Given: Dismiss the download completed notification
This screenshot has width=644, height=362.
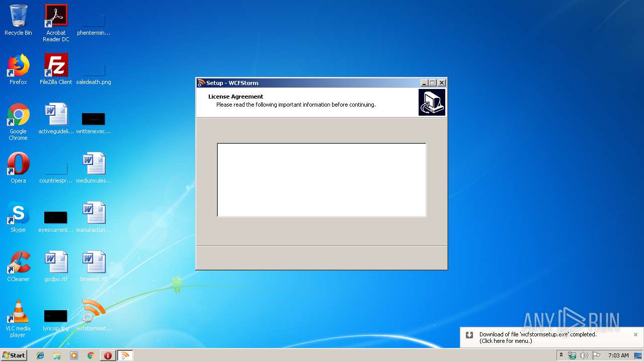Looking at the screenshot, I should [635, 334].
